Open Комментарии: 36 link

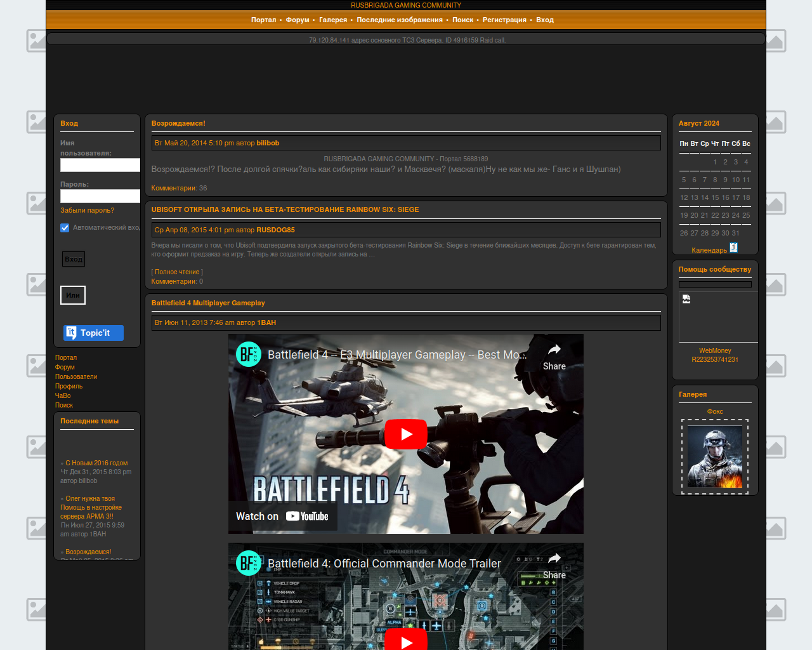179,188
